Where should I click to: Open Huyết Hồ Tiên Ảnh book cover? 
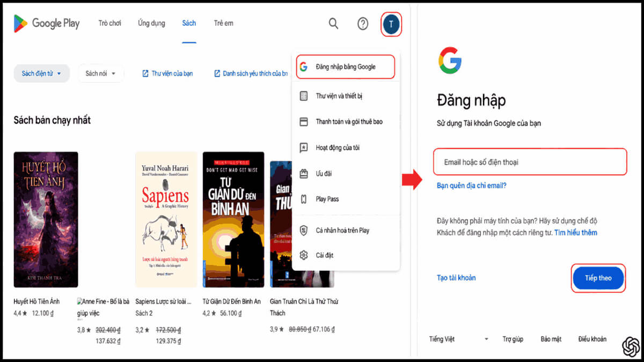coord(46,219)
